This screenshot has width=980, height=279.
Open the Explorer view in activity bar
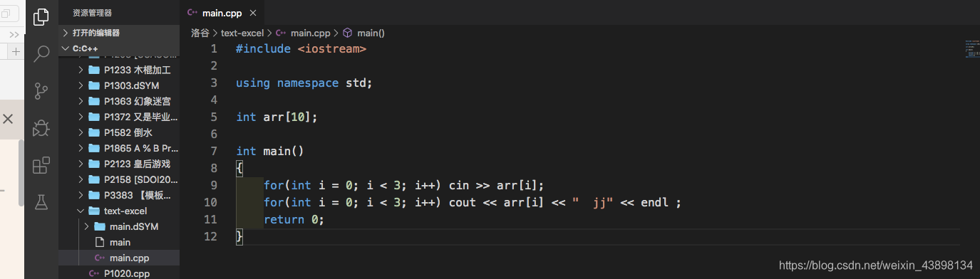41,16
